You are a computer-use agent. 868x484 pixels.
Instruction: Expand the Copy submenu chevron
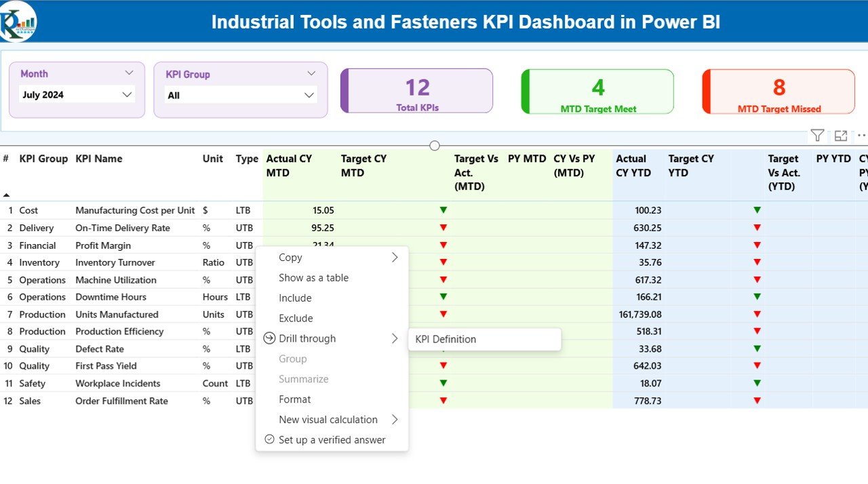pos(395,257)
